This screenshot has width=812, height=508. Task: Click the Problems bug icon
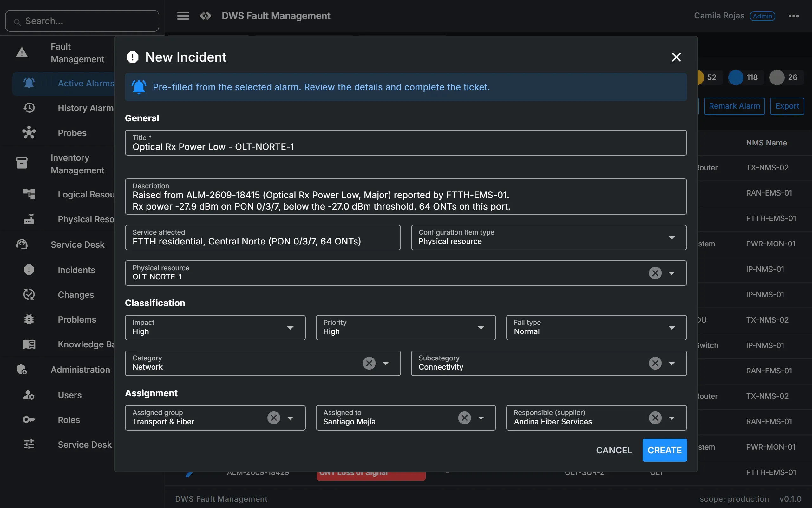click(x=29, y=319)
